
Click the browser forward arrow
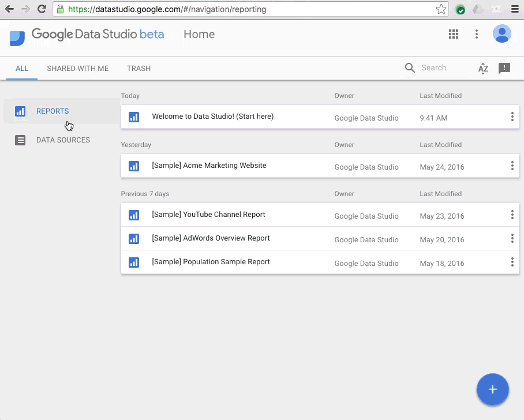(25, 9)
